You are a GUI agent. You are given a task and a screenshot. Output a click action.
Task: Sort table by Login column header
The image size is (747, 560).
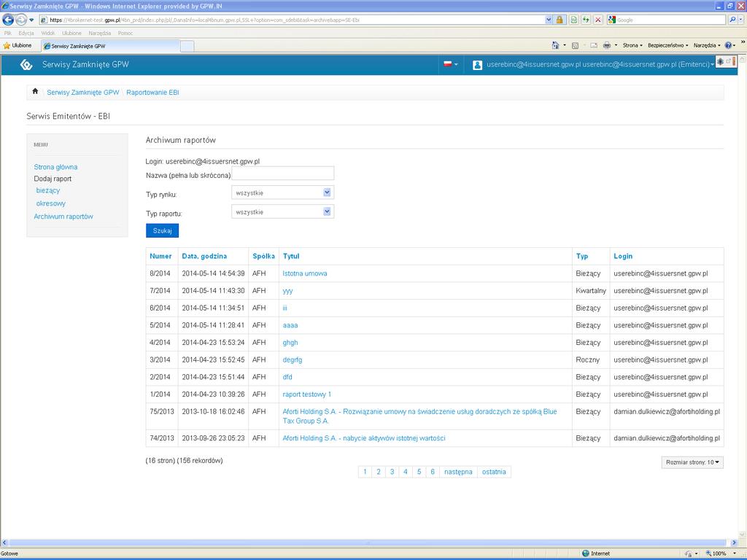point(623,256)
